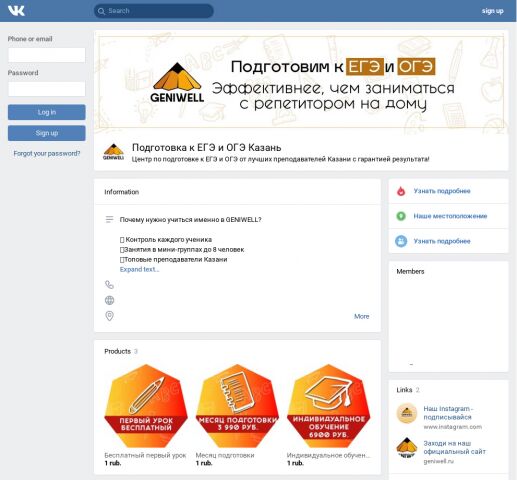Click the green location marker icon

(401, 216)
